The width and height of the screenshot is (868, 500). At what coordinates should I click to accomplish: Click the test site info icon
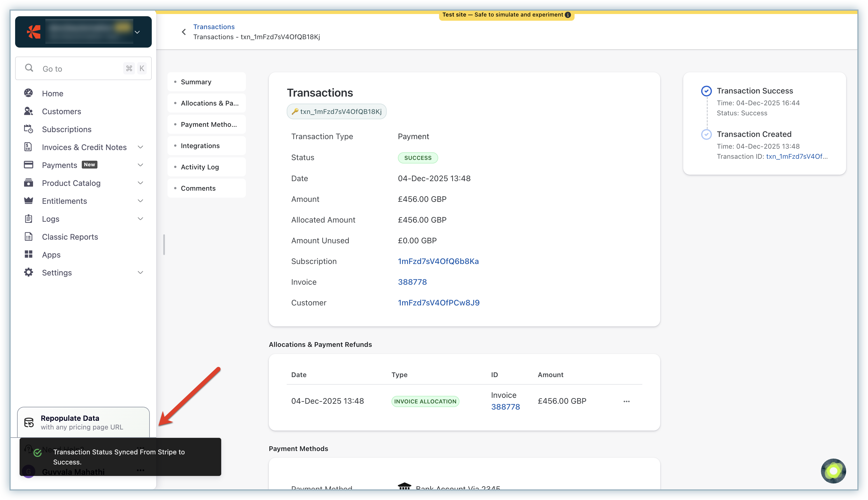[568, 15]
